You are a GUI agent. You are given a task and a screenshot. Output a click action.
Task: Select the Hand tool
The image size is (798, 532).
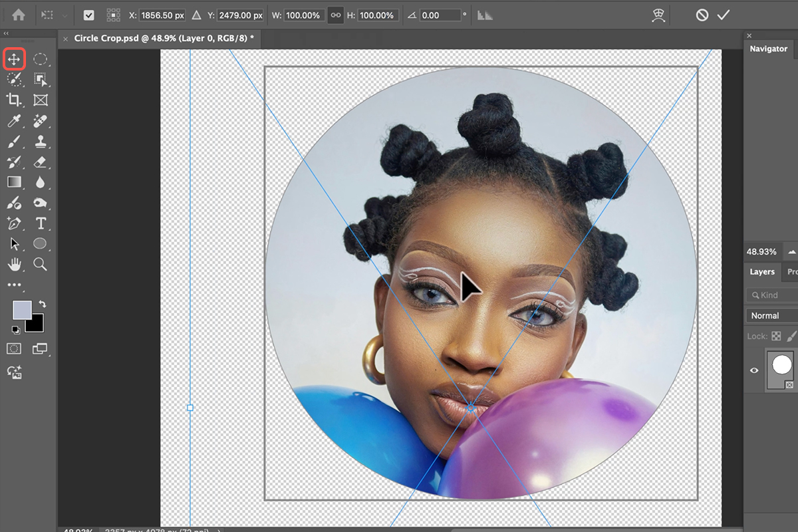[x=14, y=264]
